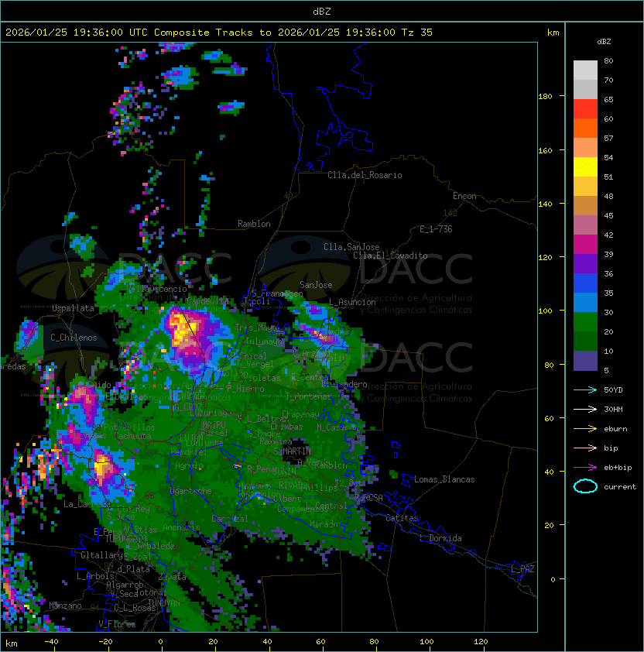The image size is (644, 652).
Task: Pick the gray 70-65 dBZ swatch
Action: coord(585,89)
